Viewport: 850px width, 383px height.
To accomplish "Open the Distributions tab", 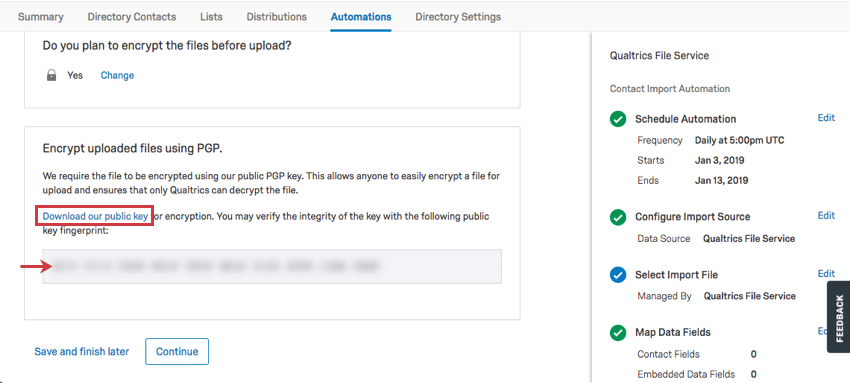I will click(276, 17).
